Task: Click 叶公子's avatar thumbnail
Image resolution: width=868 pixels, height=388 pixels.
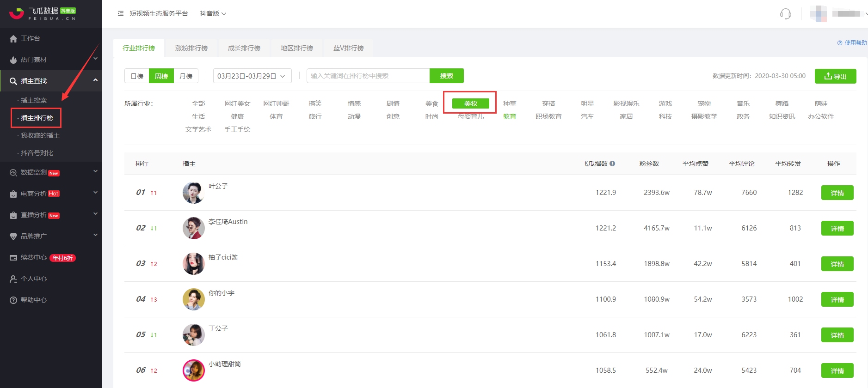Action: pos(193,193)
